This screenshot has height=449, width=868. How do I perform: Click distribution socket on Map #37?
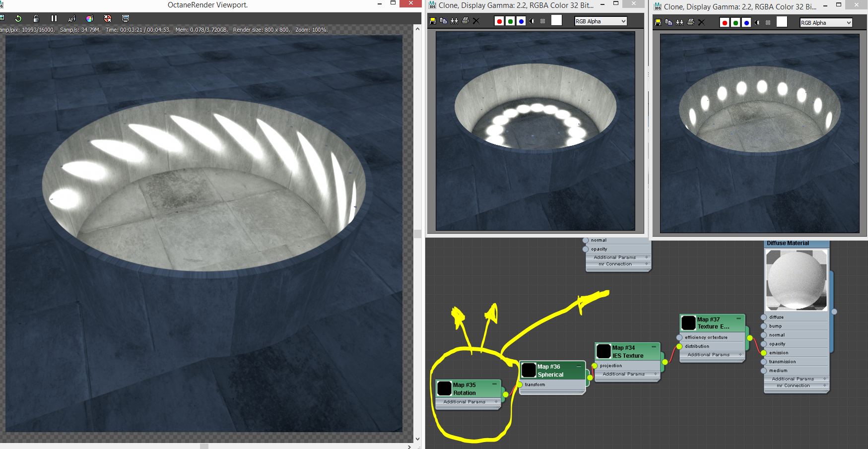pos(679,346)
